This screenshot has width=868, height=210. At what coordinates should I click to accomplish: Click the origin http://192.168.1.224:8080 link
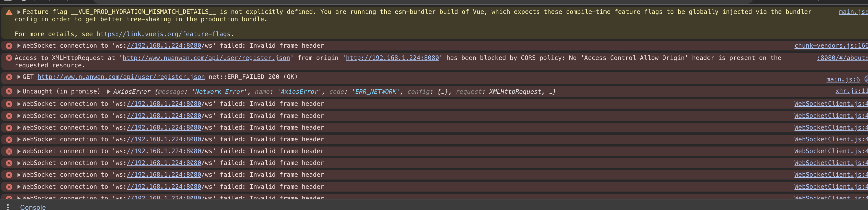(x=392, y=58)
